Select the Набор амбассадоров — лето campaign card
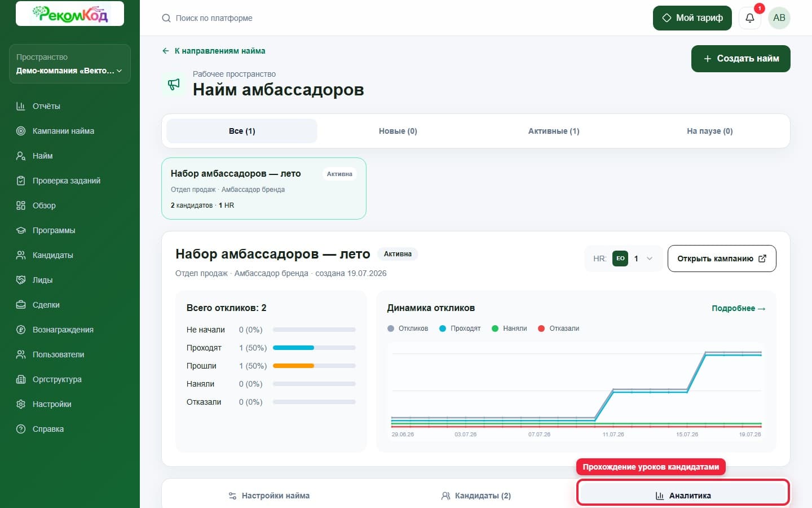 (x=264, y=189)
